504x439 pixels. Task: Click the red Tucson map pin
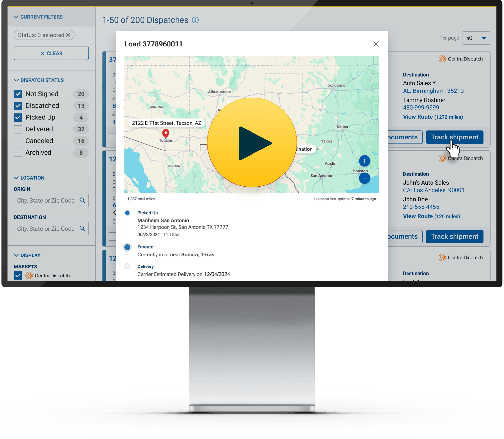(166, 133)
